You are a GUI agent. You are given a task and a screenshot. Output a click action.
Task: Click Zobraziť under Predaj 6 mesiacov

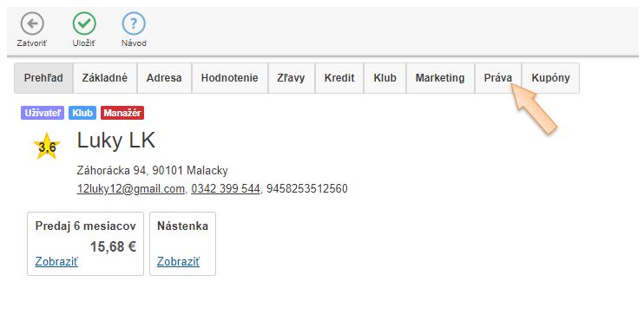[56, 261]
